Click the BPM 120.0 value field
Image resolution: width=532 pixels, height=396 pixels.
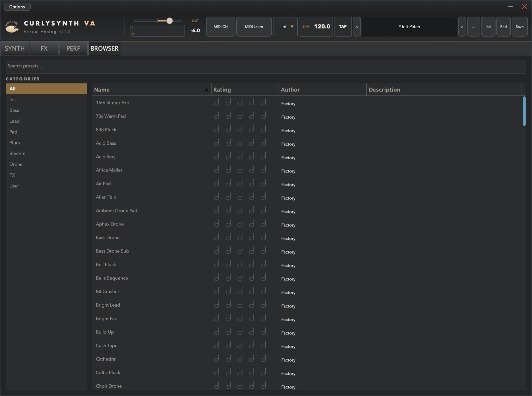[316, 27]
